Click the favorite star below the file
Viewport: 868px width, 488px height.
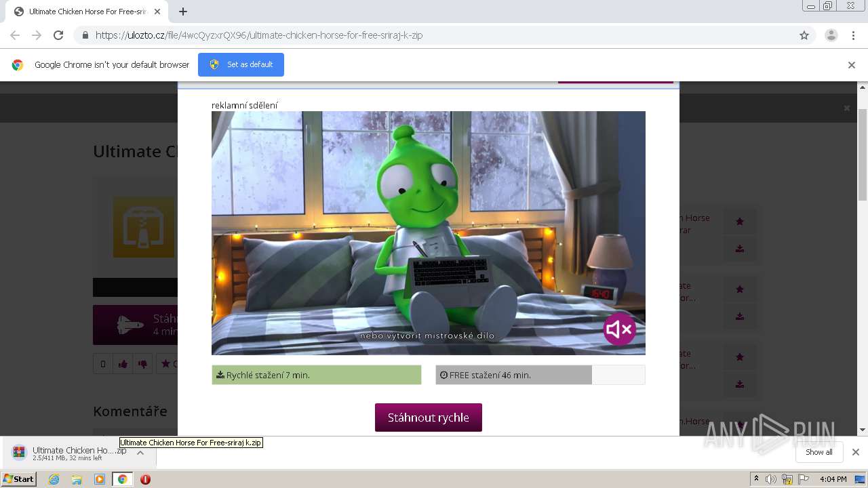(x=166, y=364)
